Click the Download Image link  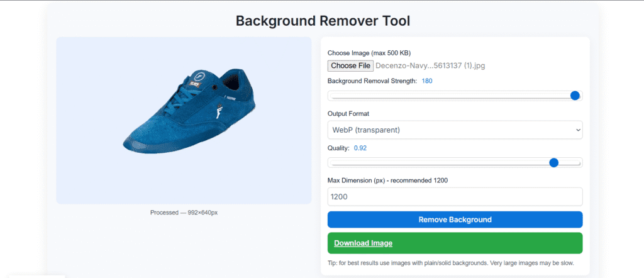tap(363, 243)
